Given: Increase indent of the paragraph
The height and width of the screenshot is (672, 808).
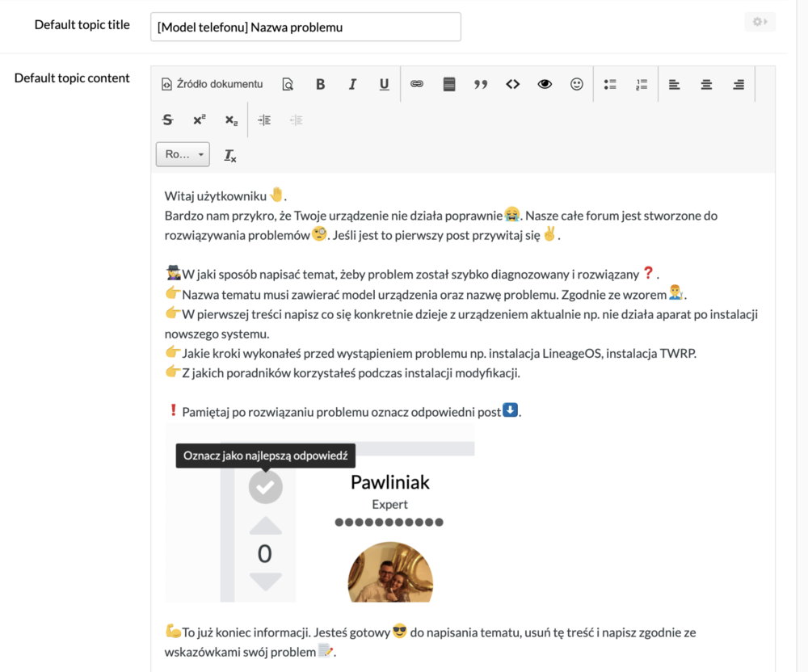Looking at the screenshot, I should click(x=264, y=120).
